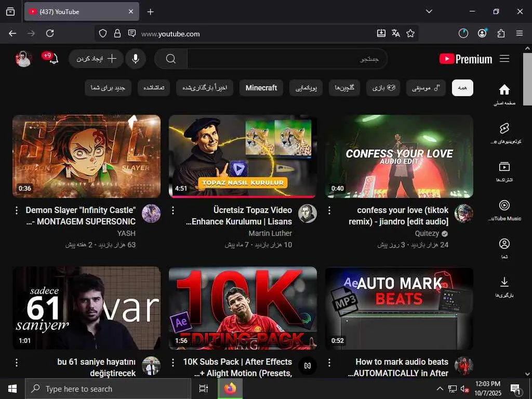
Task: Open the Martin Luther channel name link
Action: click(x=270, y=233)
